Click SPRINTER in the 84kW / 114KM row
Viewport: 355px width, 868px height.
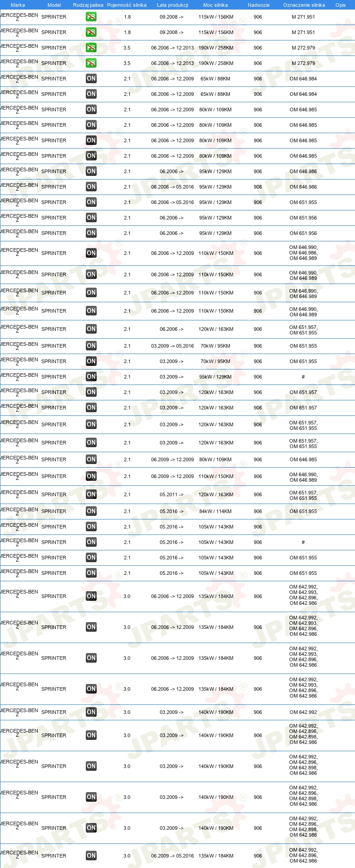pyautogui.click(x=54, y=511)
